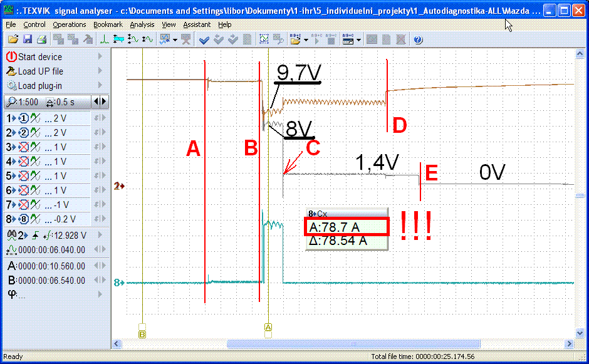Image resolution: width=589 pixels, height=364 pixels.
Task: Click the magnifier zoom 1:500 icon
Action: [x=11, y=101]
